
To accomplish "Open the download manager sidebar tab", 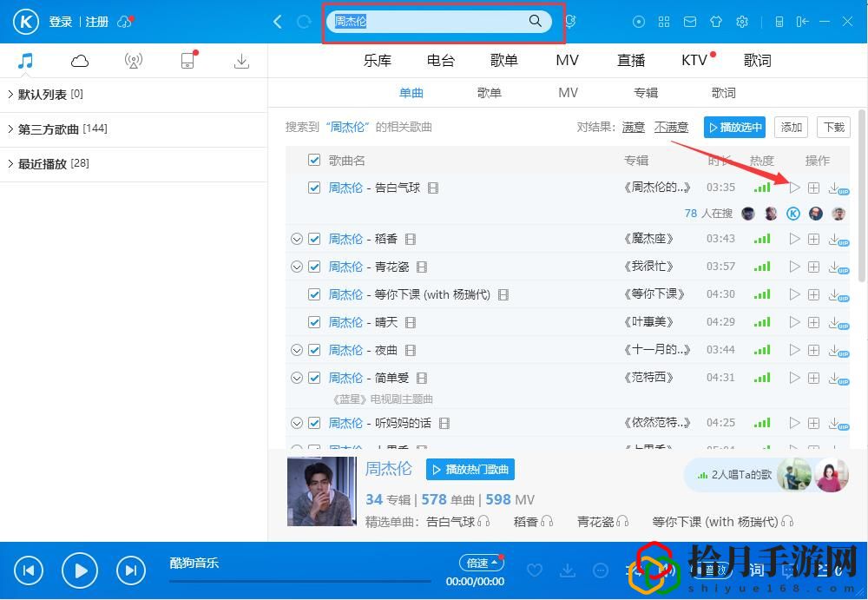I will coord(241,61).
